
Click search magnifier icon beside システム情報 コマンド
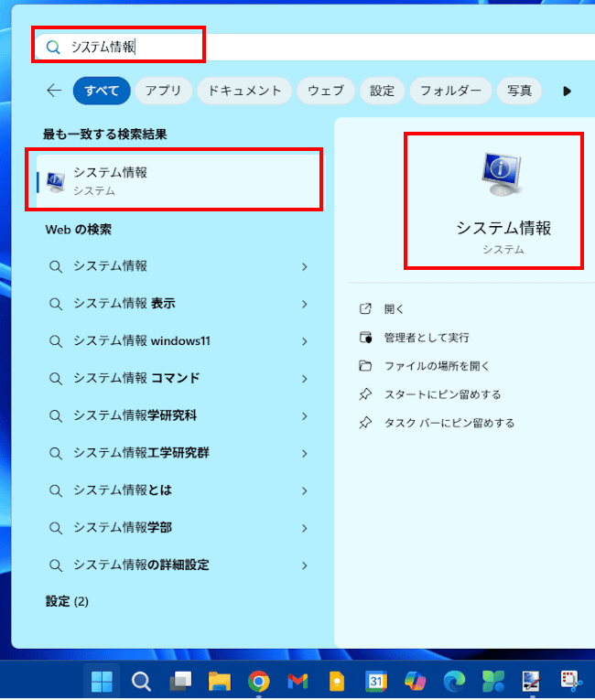[x=56, y=379]
